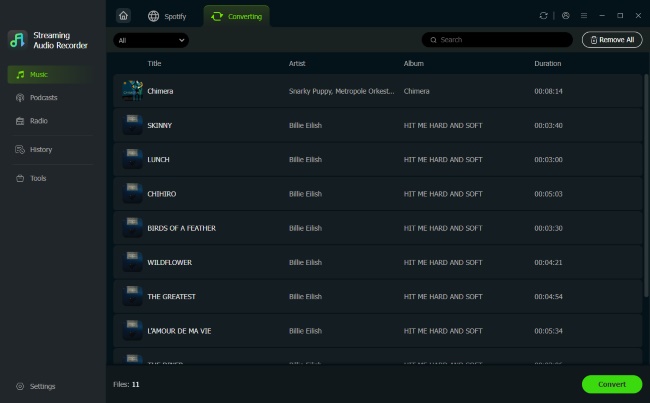Click the CHIHIRO track thumbnail
The image size is (650, 403).
click(133, 194)
